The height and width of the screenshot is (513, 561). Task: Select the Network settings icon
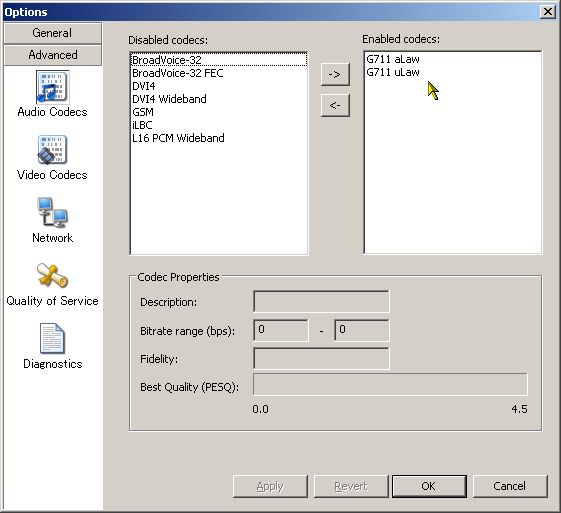coord(52,212)
